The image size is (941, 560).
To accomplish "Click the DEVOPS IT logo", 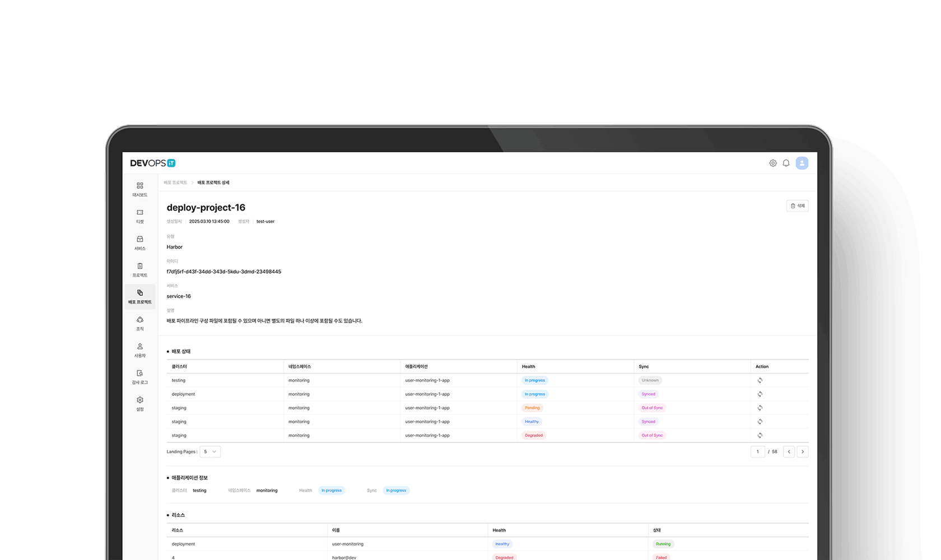I will coord(153,163).
